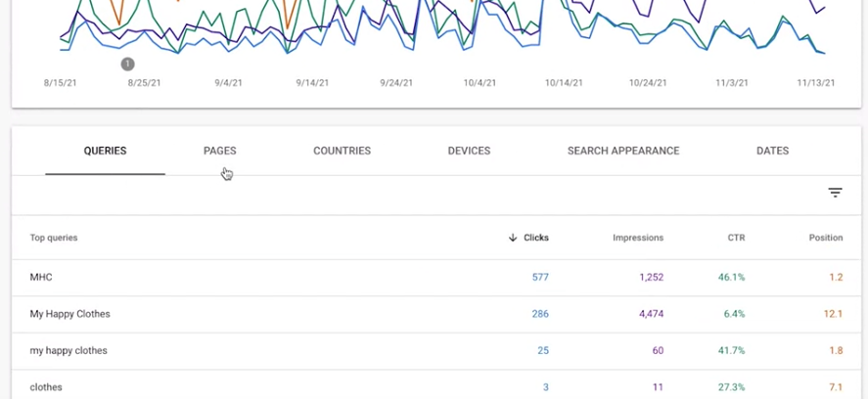Switch to the Pages tab
Image resolution: width=868 pixels, height=399 pixels.
[220, 151]
